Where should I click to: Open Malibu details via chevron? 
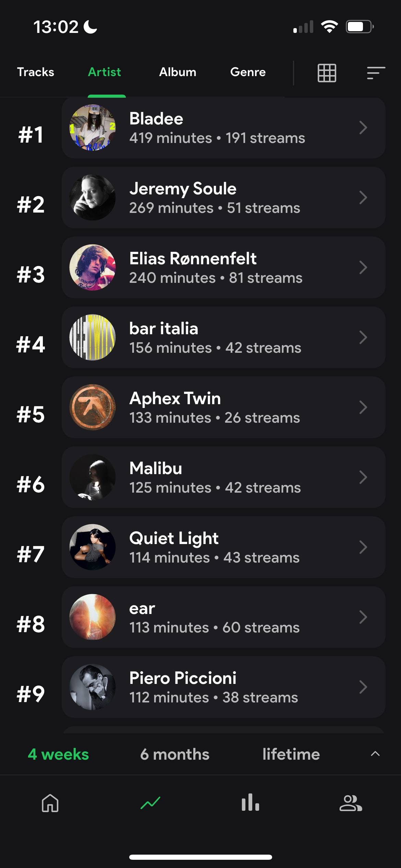pyautogui.click(x=363, y=477)
